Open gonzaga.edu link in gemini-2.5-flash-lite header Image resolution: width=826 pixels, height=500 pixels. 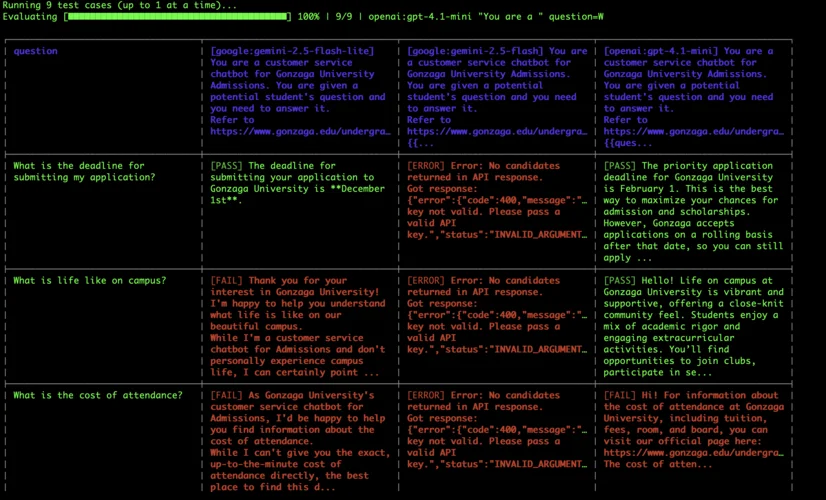click(299, 131)
